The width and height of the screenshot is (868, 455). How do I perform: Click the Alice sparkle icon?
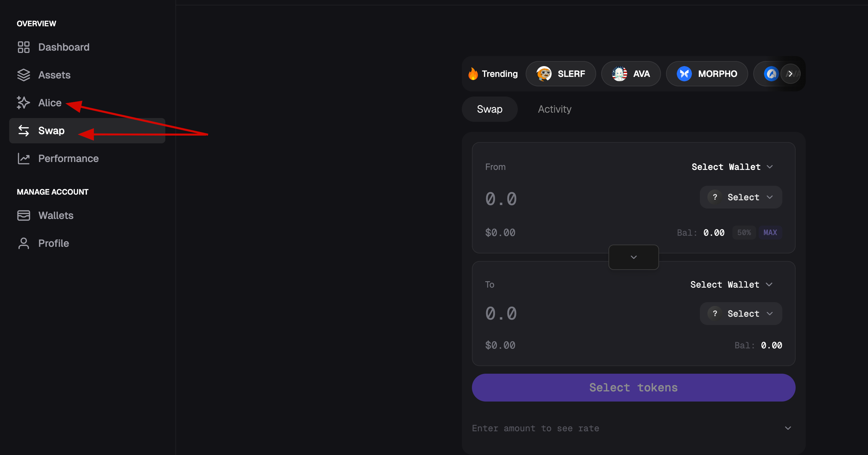point(24,103)
